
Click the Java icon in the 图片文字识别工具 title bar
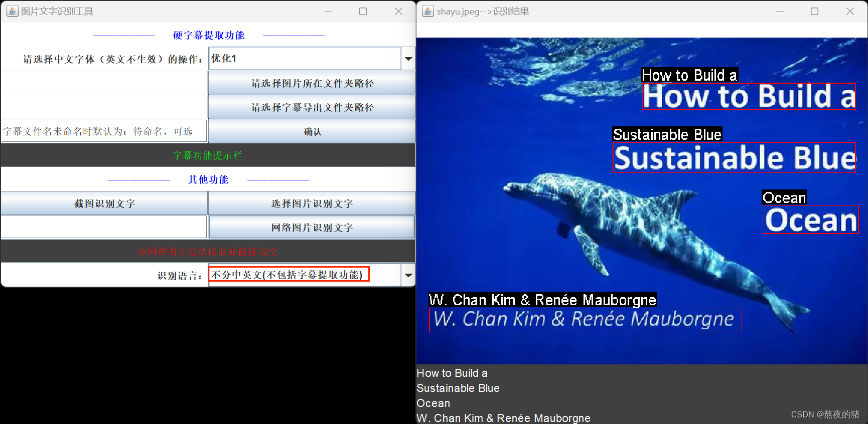pyautogui.click(x=12, y=11)
